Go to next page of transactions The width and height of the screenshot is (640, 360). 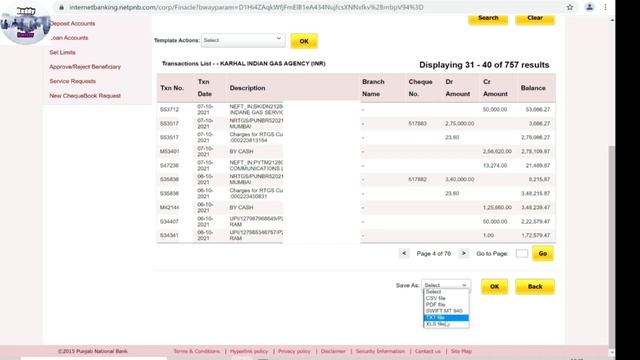click(x=464, y=253)
